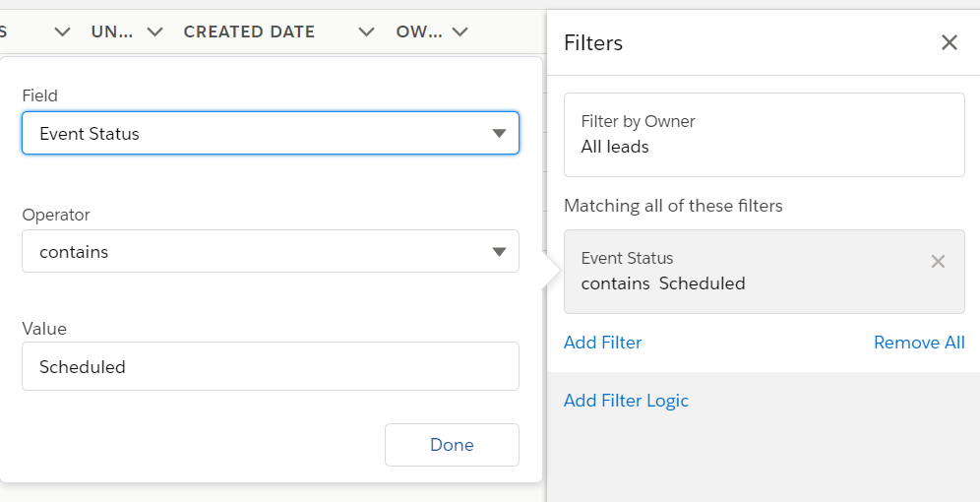Click the Add Filter Logic link

coord(626,401)
